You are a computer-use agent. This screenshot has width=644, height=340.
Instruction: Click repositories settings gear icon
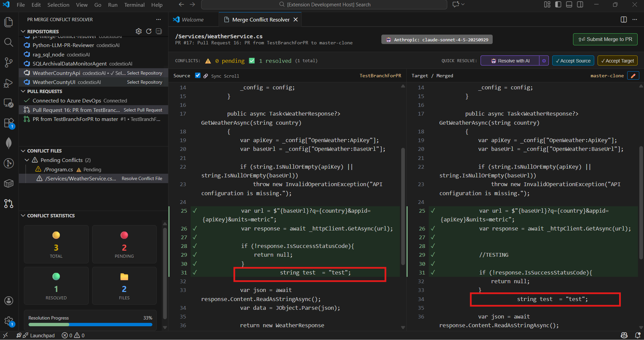(x=139, y=31)
